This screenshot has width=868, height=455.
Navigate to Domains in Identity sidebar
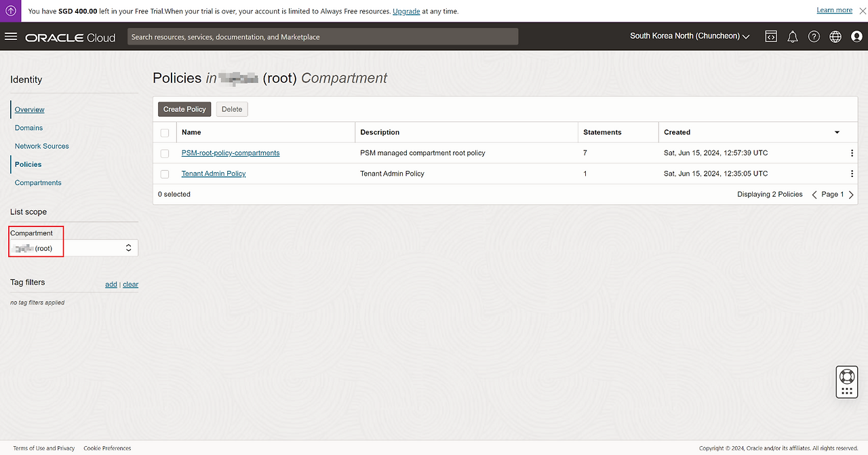coord(28,128)
